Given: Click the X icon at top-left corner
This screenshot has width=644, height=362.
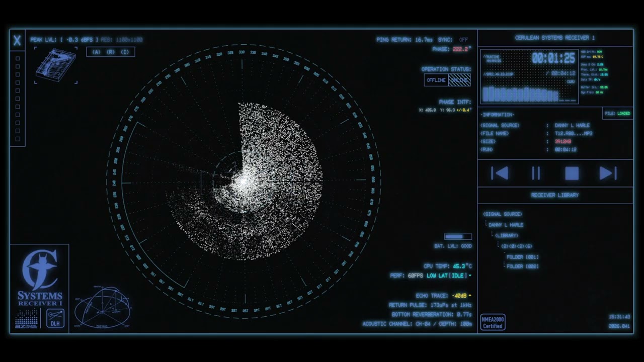Looking at the screenshot, I should point(17,41).
